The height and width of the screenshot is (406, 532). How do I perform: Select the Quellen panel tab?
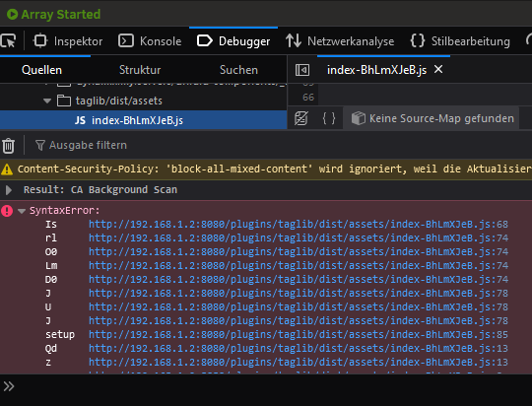pos(41,70)
